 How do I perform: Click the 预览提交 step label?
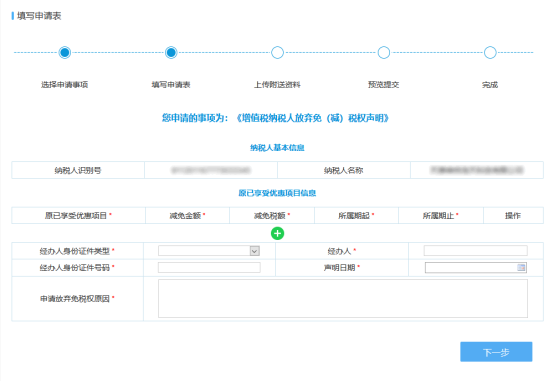pyautogui.click(x=383, y=85)
